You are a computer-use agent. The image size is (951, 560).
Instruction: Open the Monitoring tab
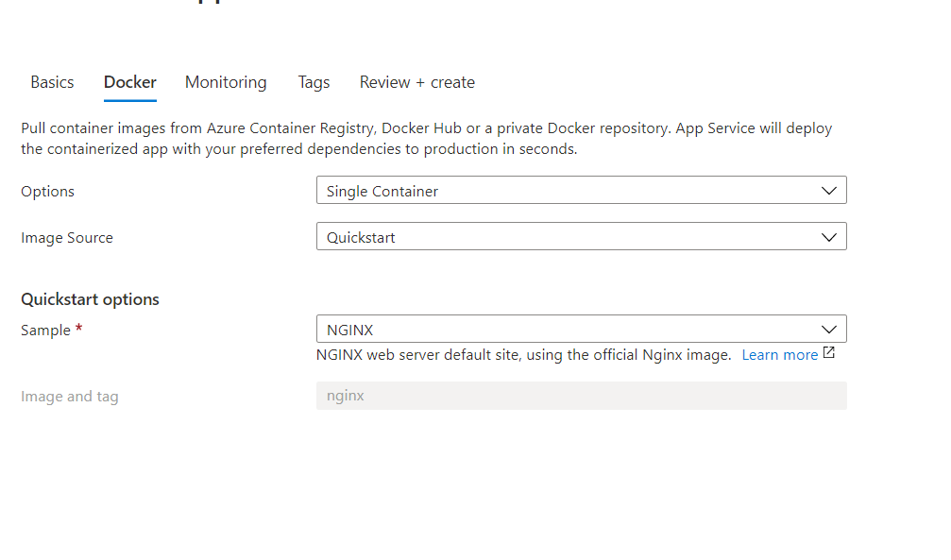coord(226,82)
